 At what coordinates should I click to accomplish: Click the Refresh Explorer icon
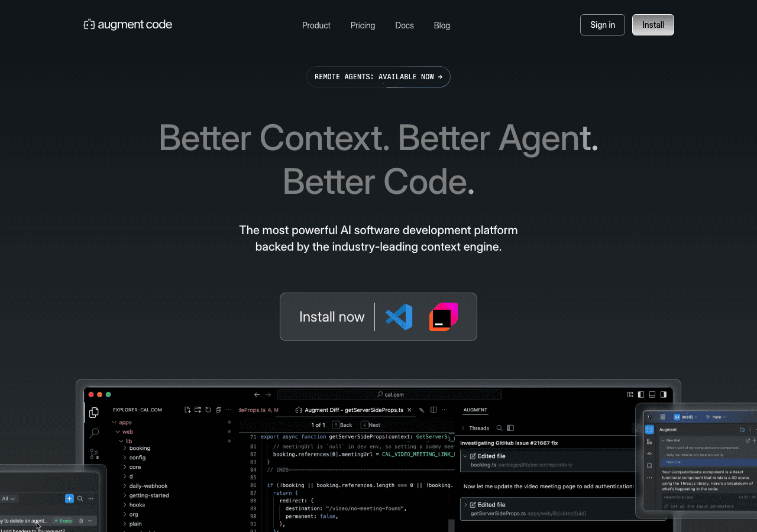pos(208,410)
